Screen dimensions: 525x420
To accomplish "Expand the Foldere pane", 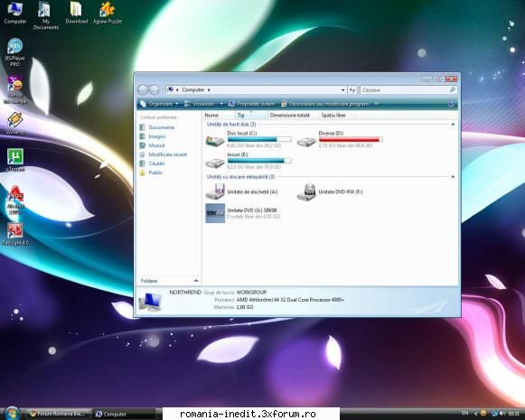I will coord(196,281).
